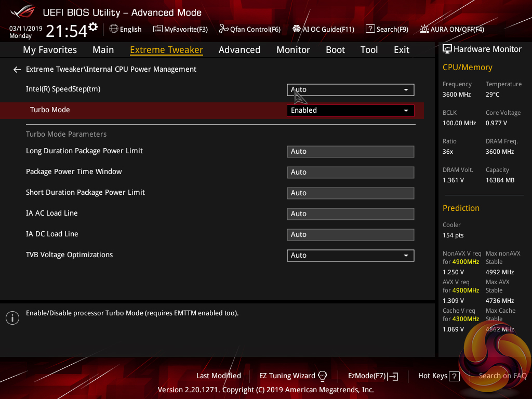Click the SpeedStep dropdown arrow
This screenshot has width=532, height=399.
406,90
